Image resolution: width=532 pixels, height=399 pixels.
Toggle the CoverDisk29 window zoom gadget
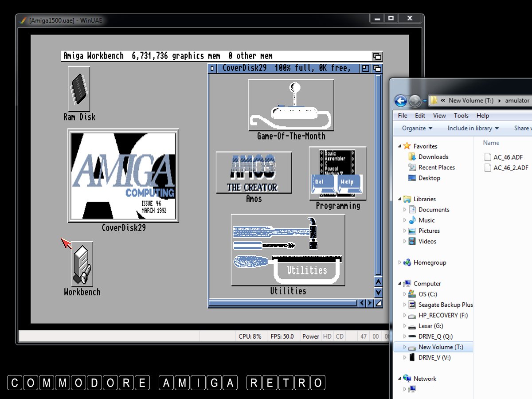coord(365,68)
